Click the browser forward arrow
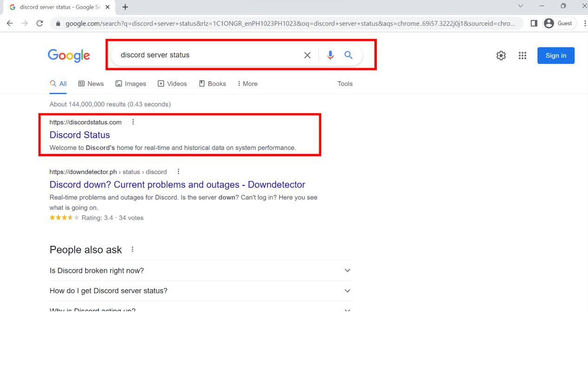The width and height of the screenshot is (588, 374). click(x=25, y=23)
